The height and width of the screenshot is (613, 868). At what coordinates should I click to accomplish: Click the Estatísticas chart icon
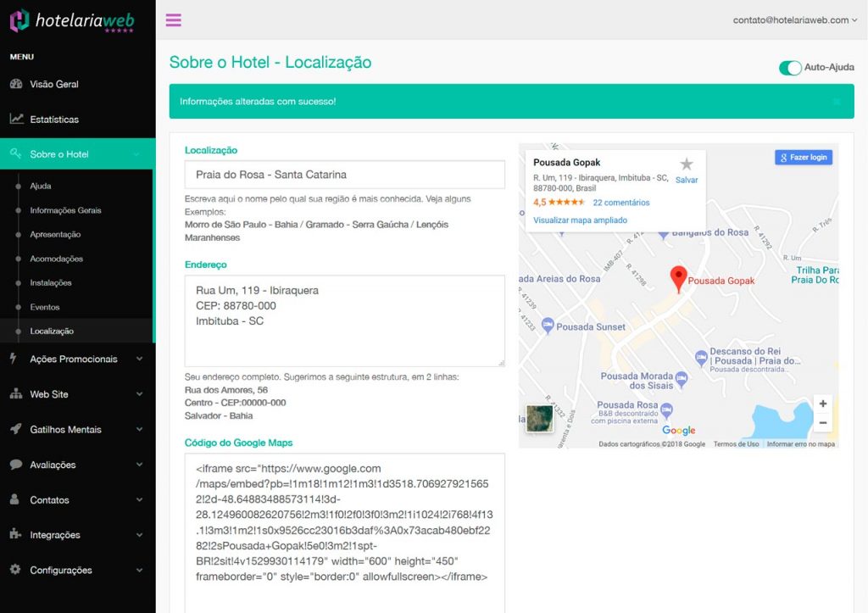point(17,119)
